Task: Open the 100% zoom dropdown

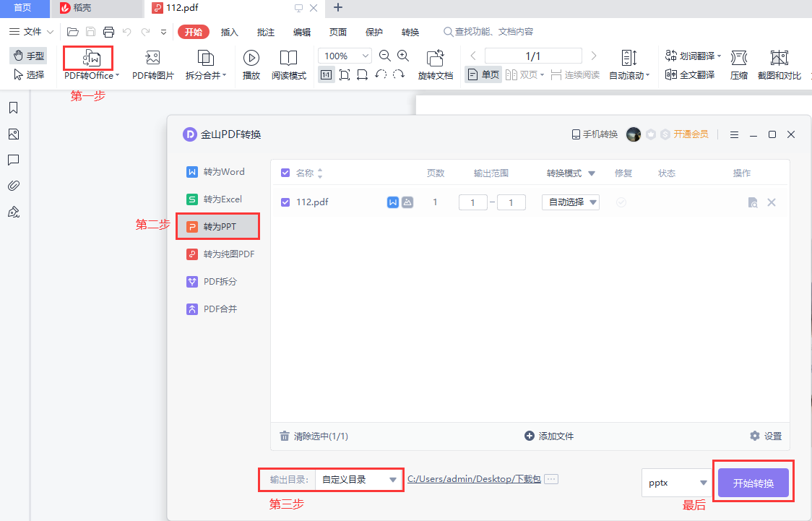Action: pyautogui.click(x=365, y=56)
